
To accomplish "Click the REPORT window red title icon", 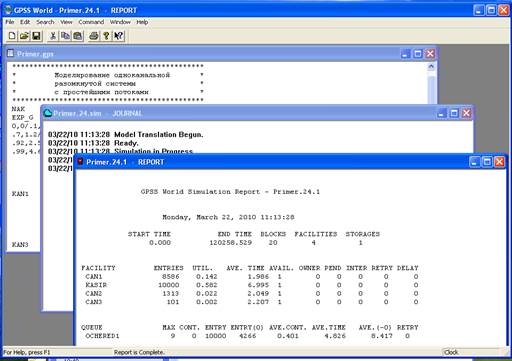I will click(x=80, y=162).
